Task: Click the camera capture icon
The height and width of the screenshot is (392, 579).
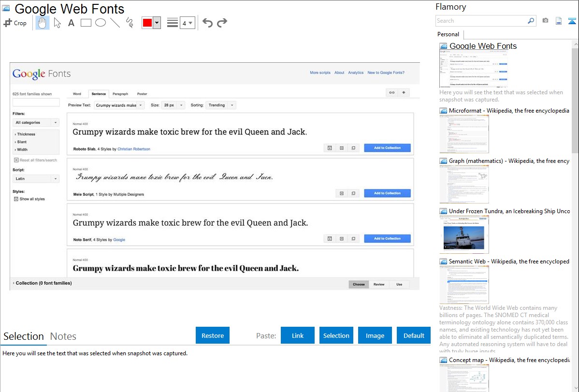Action: click(545, 21)
